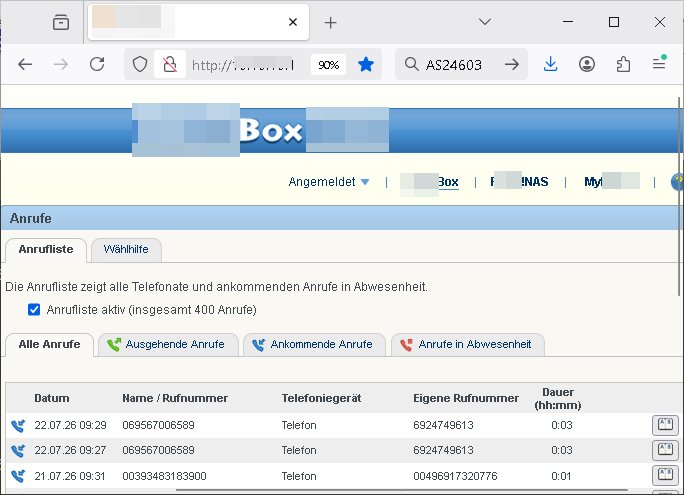
Task: Add 22.07.26 09:29 caller to phonebook
Action: click(x=665, y=425)
